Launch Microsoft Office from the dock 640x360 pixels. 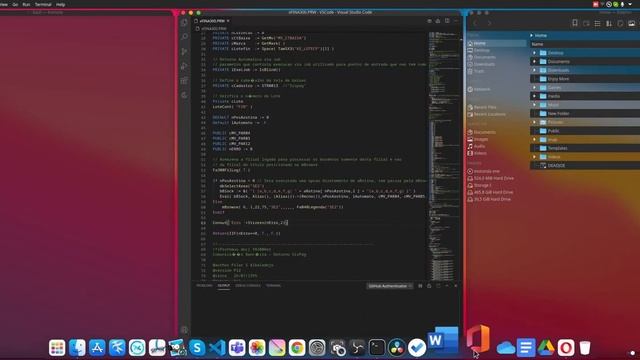click(478, 339)
